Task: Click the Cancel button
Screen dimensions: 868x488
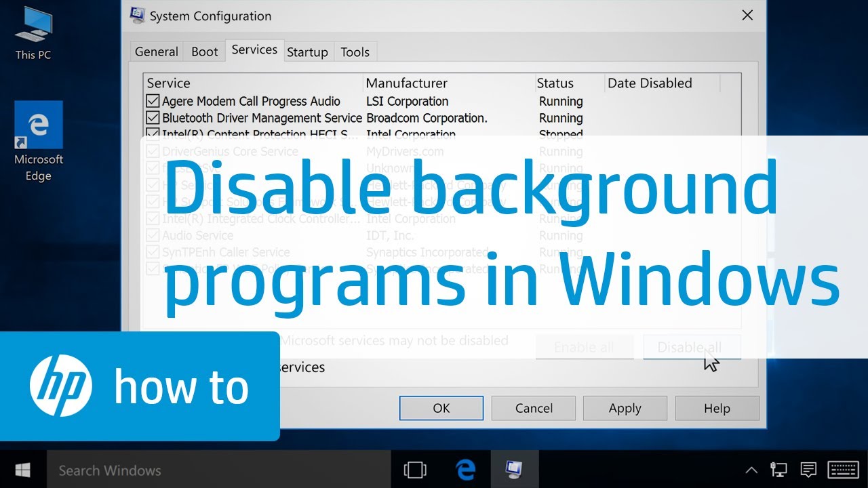Action: (x=534, y=408)
